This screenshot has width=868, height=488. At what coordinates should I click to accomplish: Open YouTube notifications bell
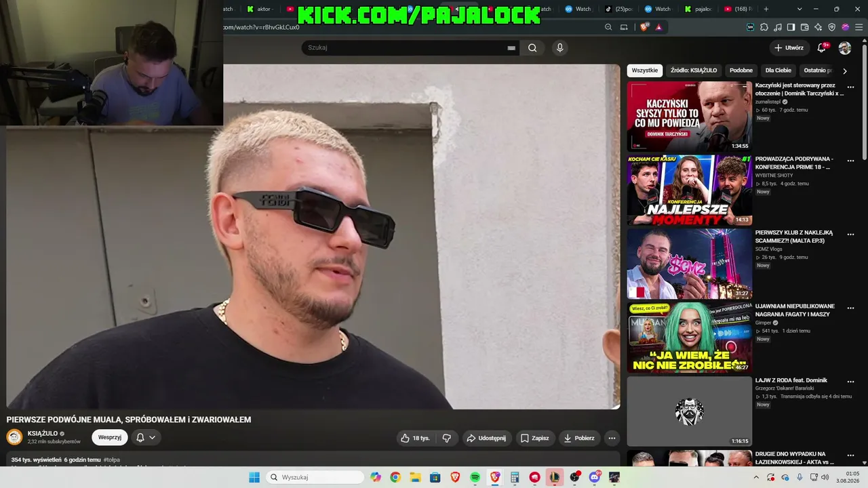point(822,47)
